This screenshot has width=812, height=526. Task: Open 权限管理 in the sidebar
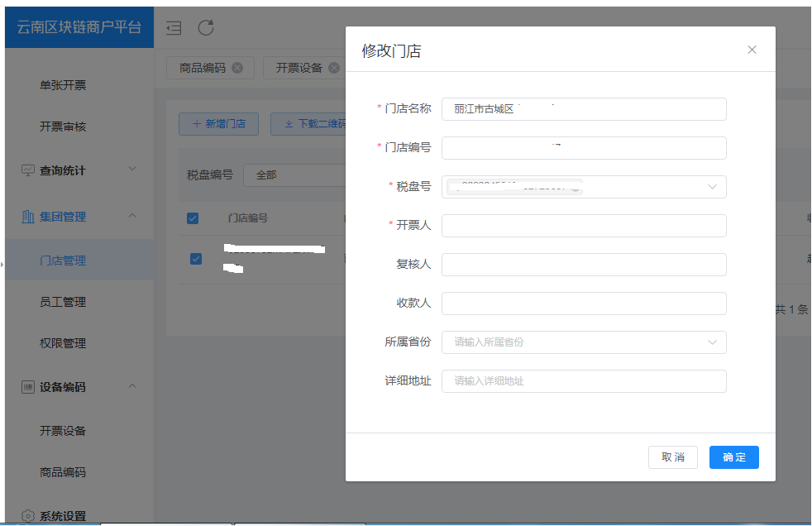63,343
